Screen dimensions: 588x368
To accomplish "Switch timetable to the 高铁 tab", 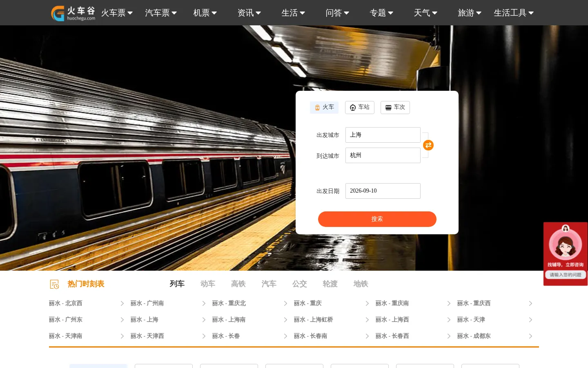I will [x=238, y=284].
